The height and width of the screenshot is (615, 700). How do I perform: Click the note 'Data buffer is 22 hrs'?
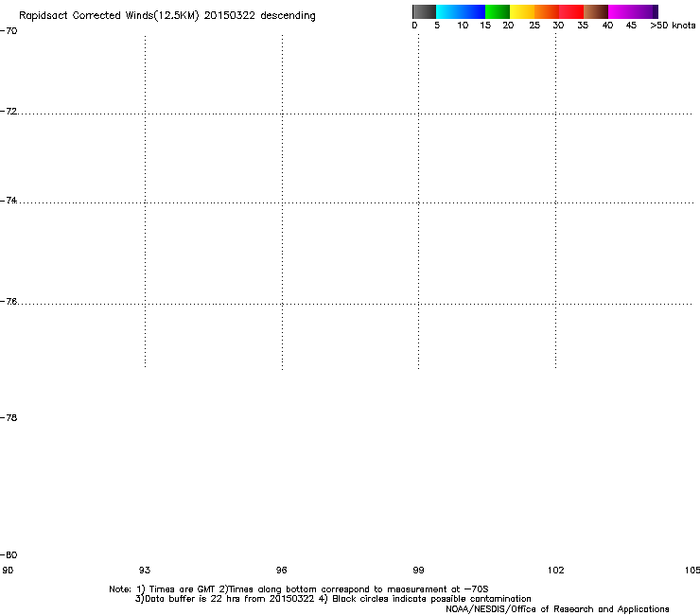click(193, 599)
